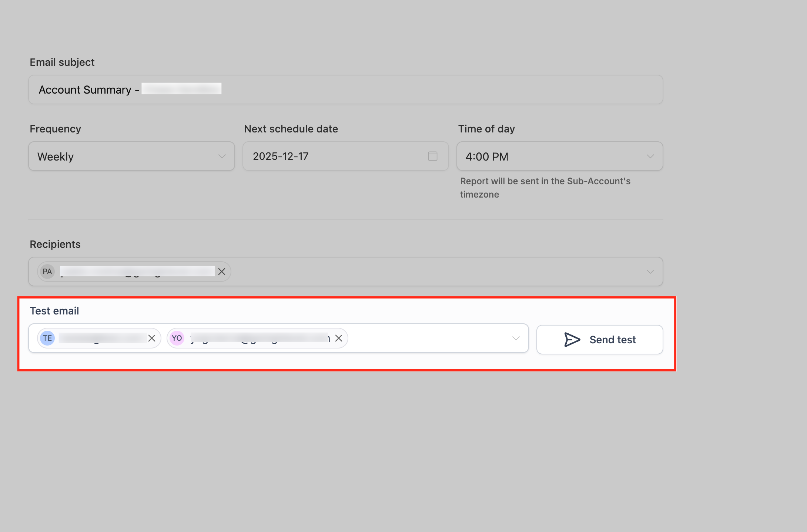Expand the Recipients dropdown chevron
The image size is (807, 532).
click(650, 272)
